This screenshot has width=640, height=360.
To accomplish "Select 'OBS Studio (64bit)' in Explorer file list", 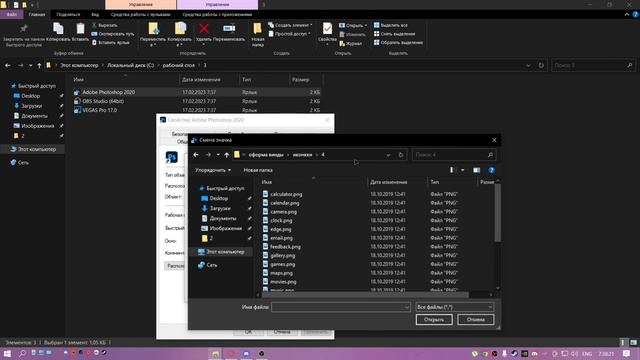I will click(103, 101).
